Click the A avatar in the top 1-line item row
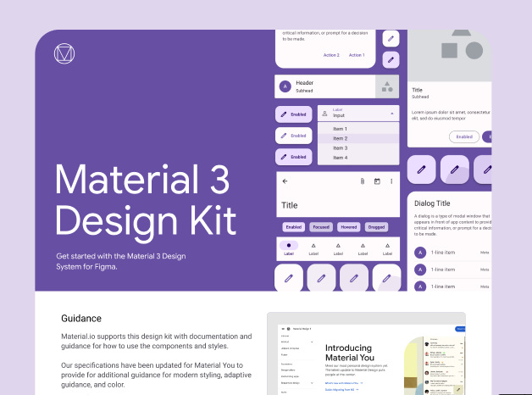The height and width of the screenshot is (395, 532). point(420,253)
